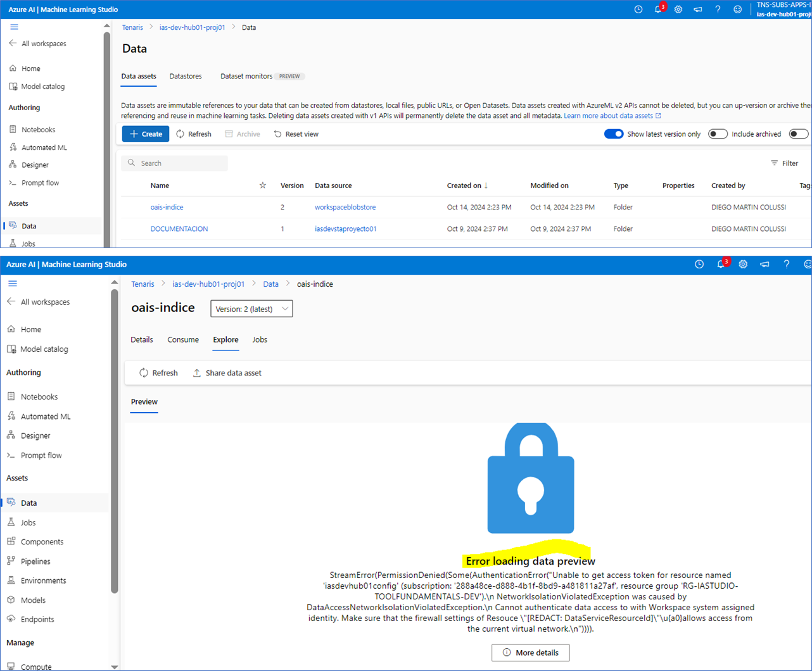Viewport: 812px width, 671px height.
Task: Click the recent history clock icon on the oais-indice page
Action: coord(699,265)
